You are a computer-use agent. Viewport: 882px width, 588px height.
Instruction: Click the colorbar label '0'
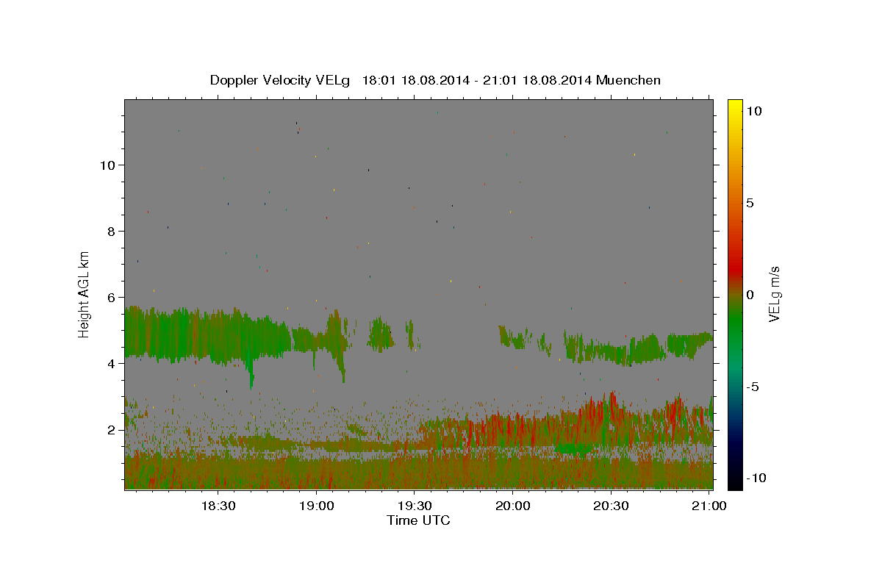tap(750, 295)
